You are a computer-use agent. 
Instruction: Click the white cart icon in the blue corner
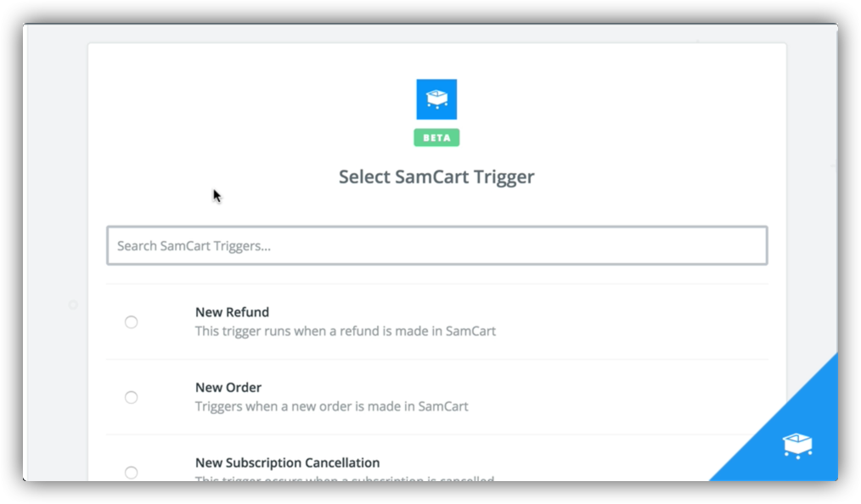tap(796, 445)
